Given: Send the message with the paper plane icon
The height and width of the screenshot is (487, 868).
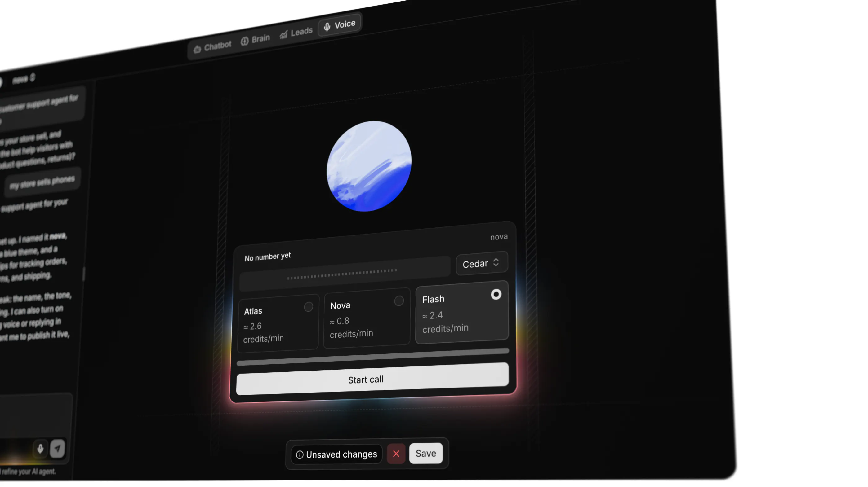Looking at the screenshot, I should pos(58,449).
